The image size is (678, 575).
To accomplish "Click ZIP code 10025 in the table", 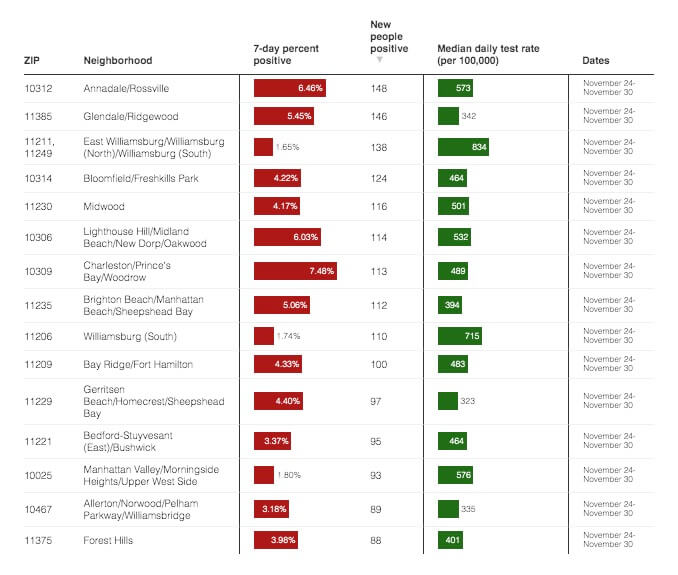I will pyautogui.click(x=38, y=475).
